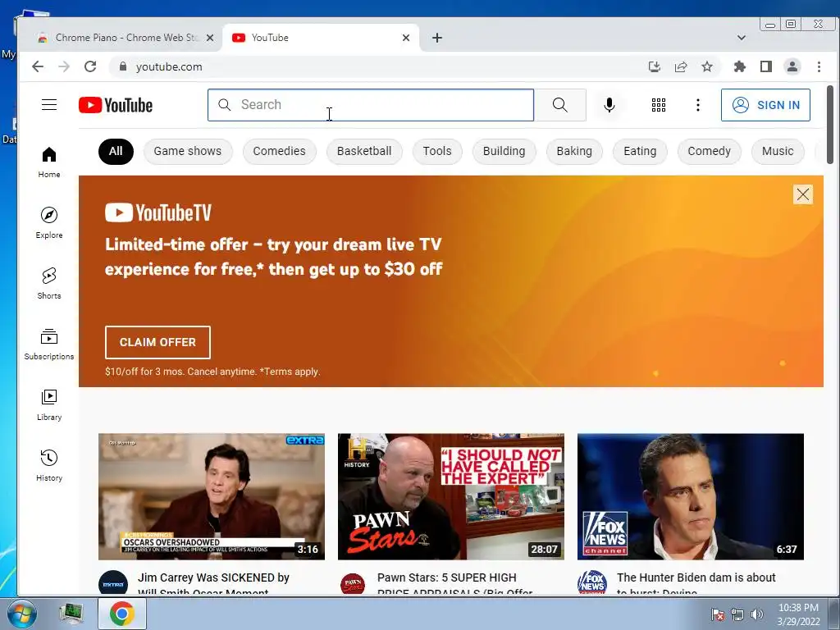
Task: Close the YouTube tab
Action: point(406,38)
